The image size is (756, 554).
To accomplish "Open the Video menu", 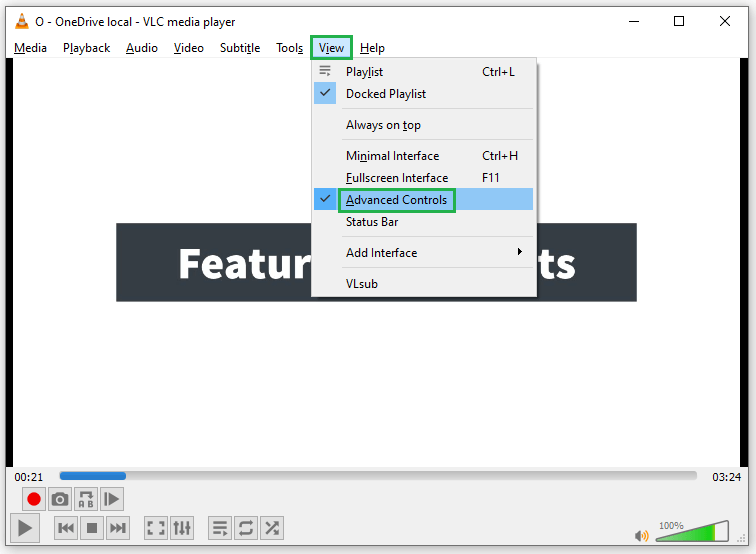I will click(189, 48).
